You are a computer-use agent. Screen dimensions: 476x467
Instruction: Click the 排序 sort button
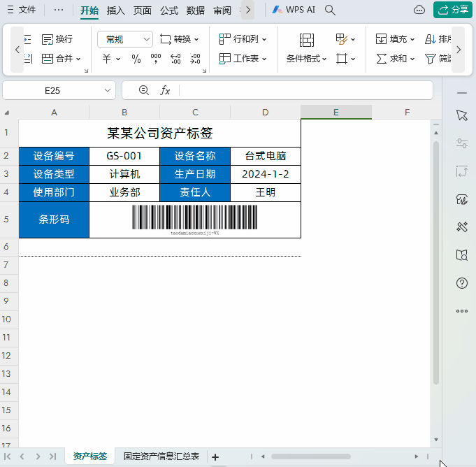[438, 39]
